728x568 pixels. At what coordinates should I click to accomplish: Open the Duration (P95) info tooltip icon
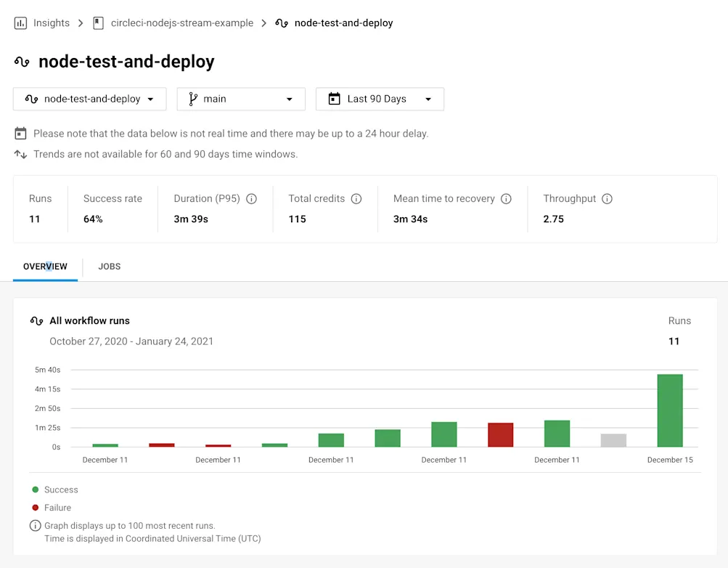251,198
